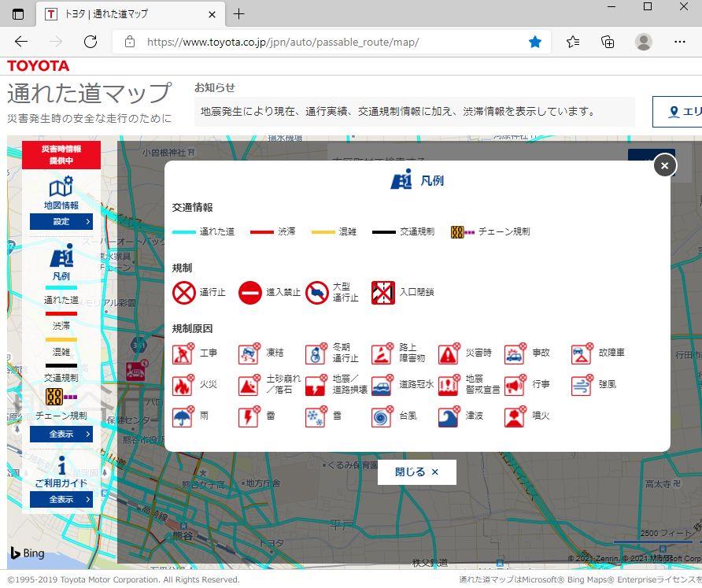Click the TOYOTA logo
The width and height of the screenshot is (702, 588).
click(x=38, y=66)
